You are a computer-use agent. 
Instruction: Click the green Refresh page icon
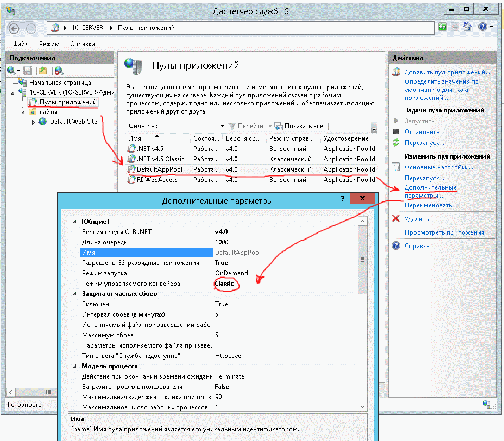tap(443, 27)
